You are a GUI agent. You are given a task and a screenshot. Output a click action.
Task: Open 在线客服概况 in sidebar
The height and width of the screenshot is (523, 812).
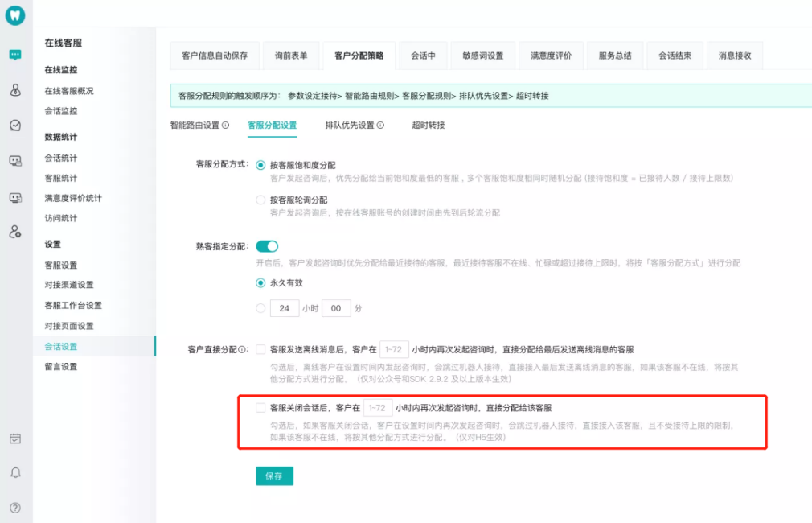tap(69, 91)
